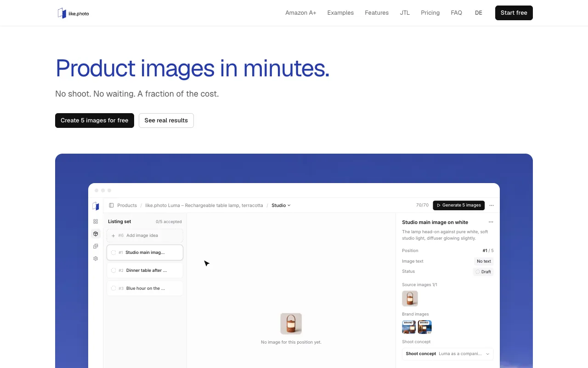Viewport: 588px width, 368px height.
Task: Open the image gallery icon in sidebar
Action: [x=96, y=246]
